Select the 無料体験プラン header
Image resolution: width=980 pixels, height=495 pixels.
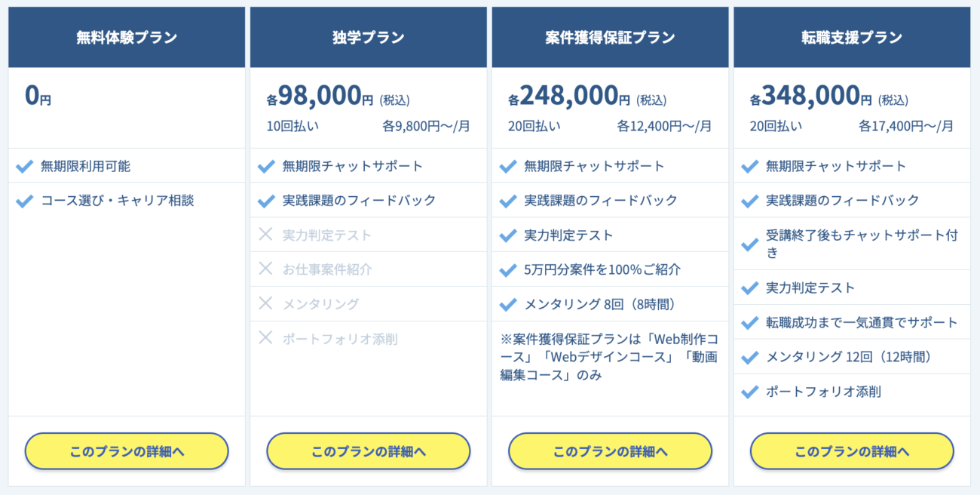127,37
